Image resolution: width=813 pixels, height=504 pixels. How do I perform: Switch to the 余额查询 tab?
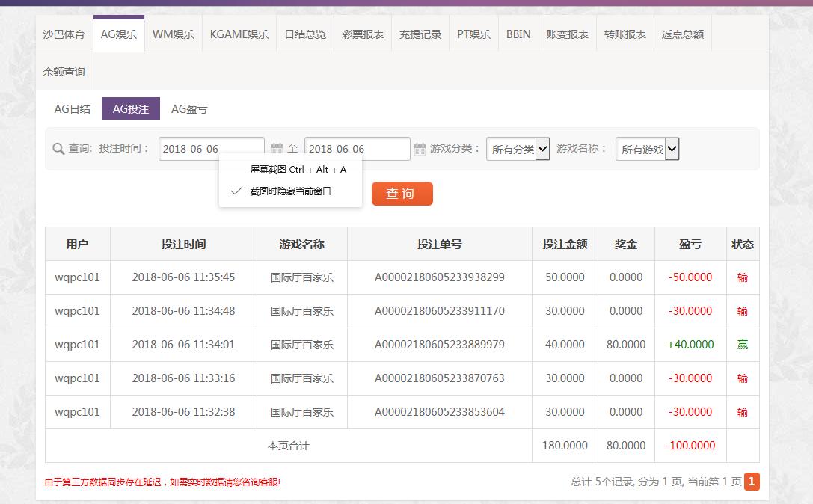tap(64, 72)
